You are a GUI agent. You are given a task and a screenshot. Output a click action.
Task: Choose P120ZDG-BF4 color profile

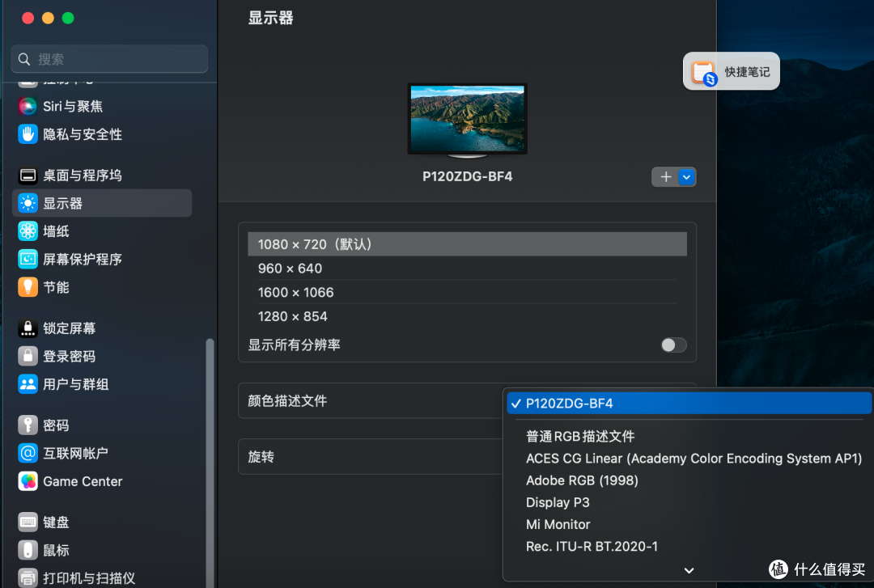tap(689, 403)
